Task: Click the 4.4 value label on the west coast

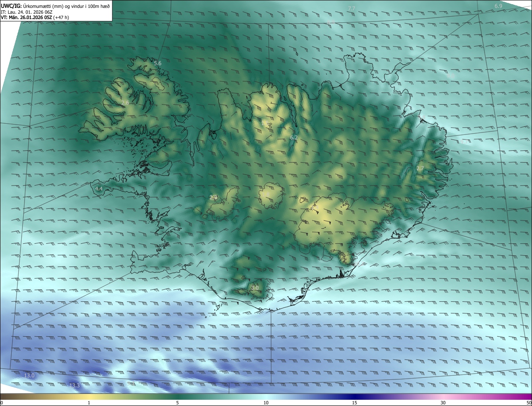Action: point(99,188)
